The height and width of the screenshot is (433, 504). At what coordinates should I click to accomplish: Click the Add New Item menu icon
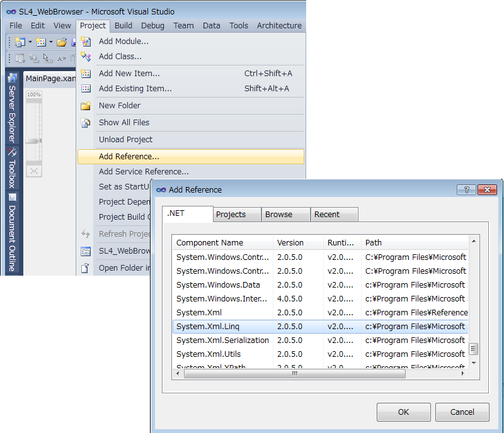(86, 74)
